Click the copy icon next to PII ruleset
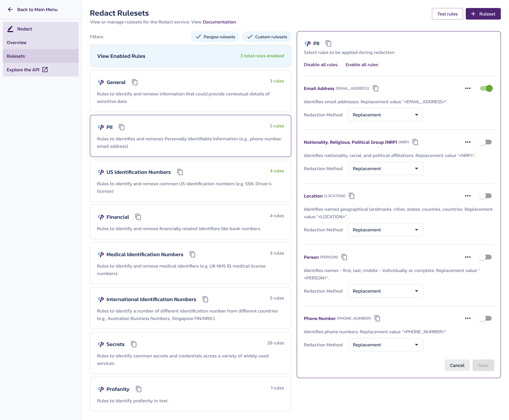The height and width of the screenshot is (420, 509). [121, 127]
